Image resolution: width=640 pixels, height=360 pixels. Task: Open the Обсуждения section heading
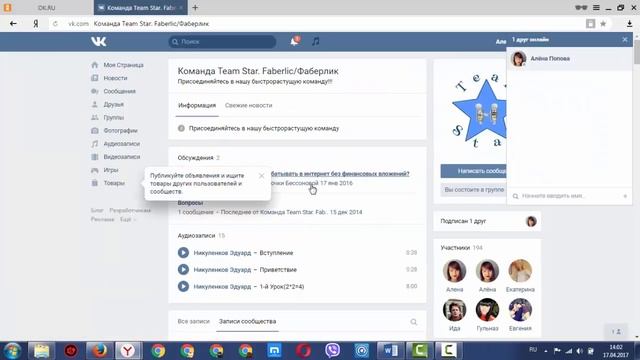click(x=196, y=158)
